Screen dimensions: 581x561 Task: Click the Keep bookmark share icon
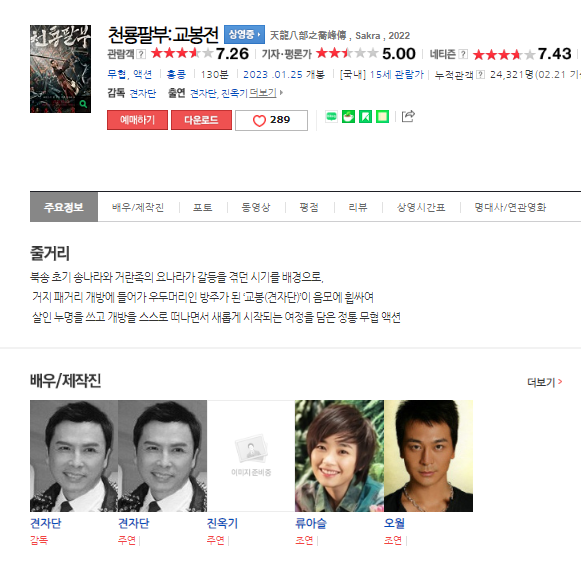pos(365,117)
